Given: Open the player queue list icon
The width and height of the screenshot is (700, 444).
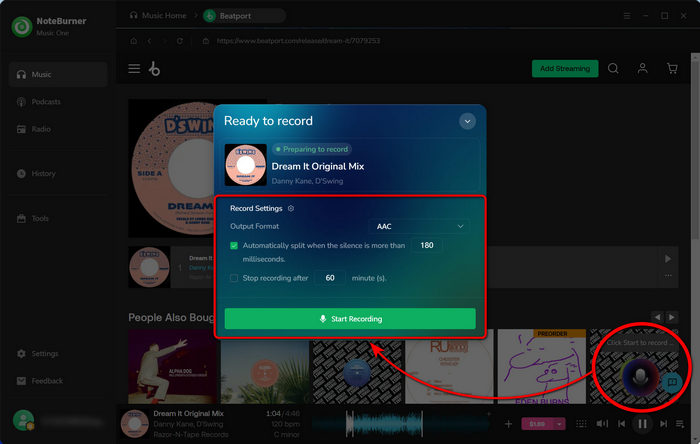Looking at the screenshot, I should tap(680, 423).
